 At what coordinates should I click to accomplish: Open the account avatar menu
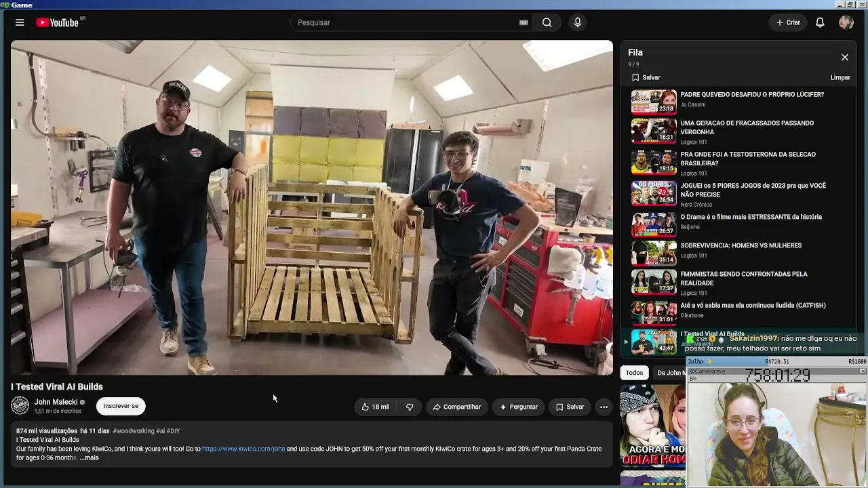tap(846, 22)
